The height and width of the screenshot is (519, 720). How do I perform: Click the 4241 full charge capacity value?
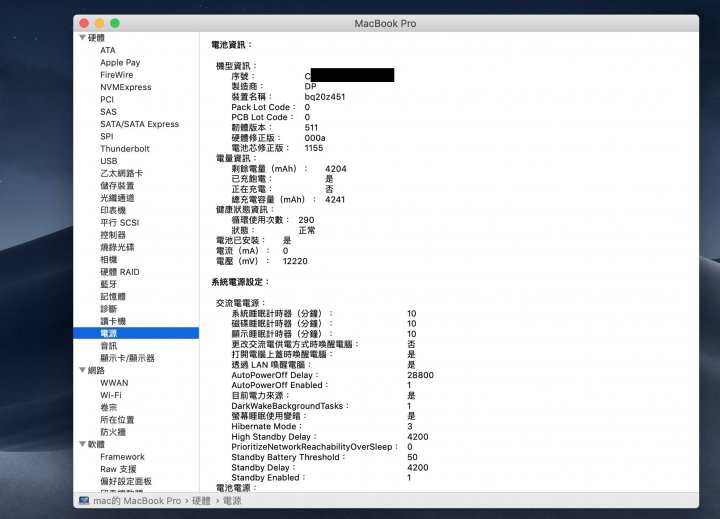point(335,199)
